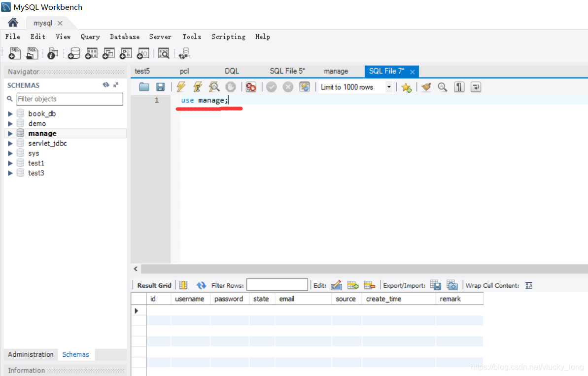This screenshot has width=588, height=376.
Task: Create a new SQL tab for executing queries
Action: (x=14, y=53)
